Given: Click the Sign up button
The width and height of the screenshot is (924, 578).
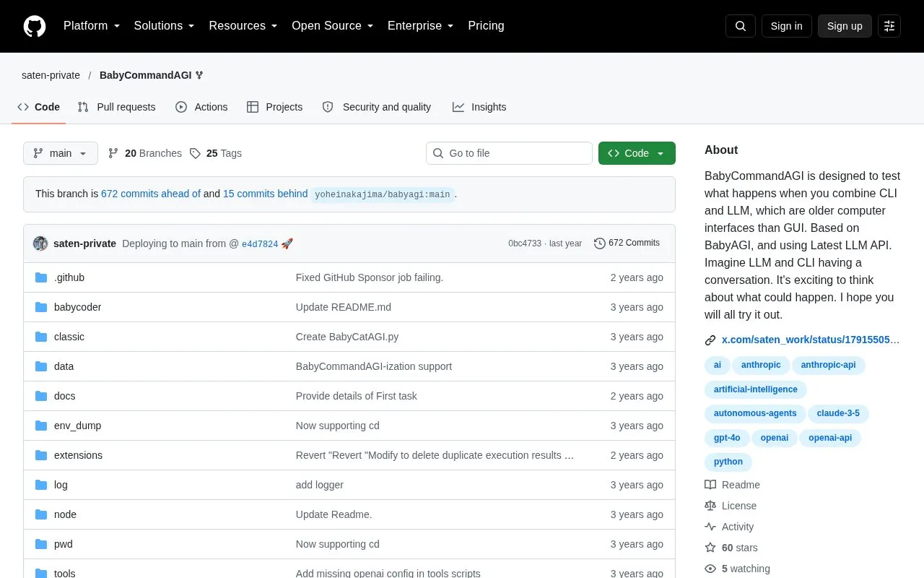Looking at the screenshot, I should 845,26.
